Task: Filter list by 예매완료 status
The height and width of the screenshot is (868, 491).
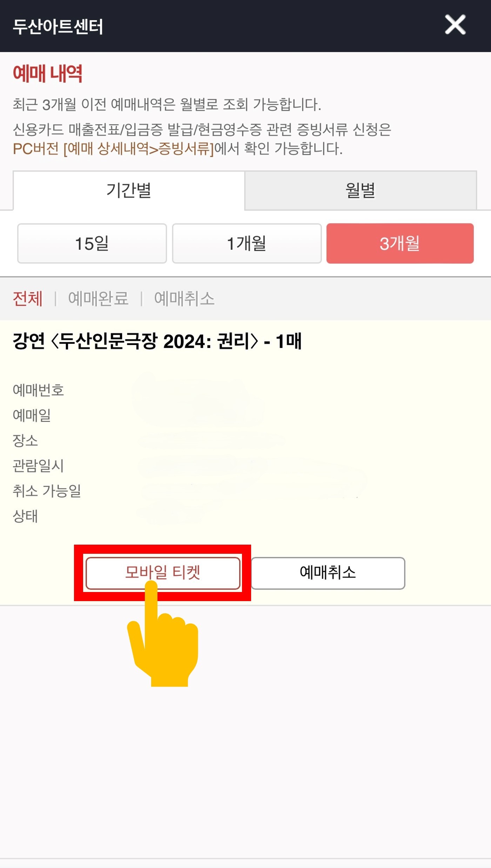Action: point(98,299)
